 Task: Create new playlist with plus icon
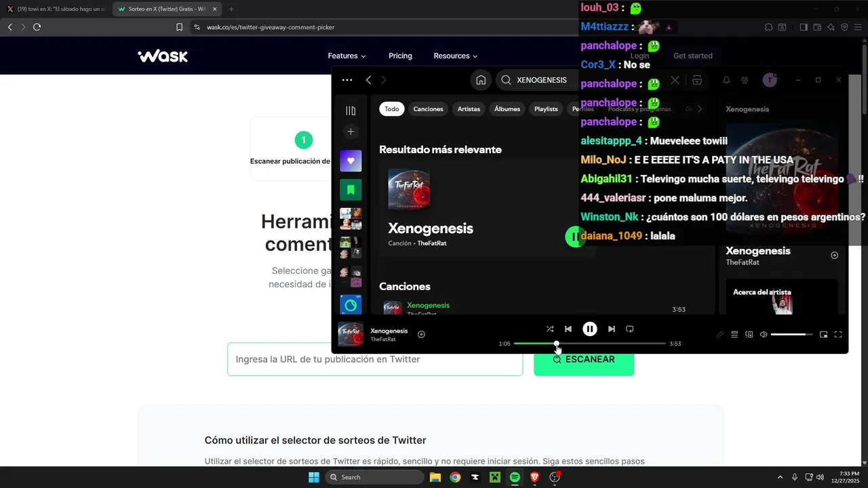(x=351, y=131)
